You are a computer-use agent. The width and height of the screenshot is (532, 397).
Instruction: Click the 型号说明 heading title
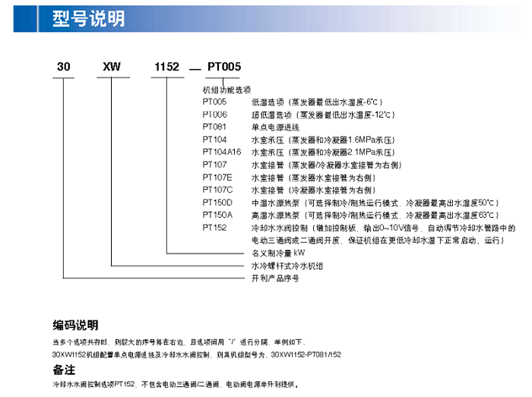[x=88, y=18]
